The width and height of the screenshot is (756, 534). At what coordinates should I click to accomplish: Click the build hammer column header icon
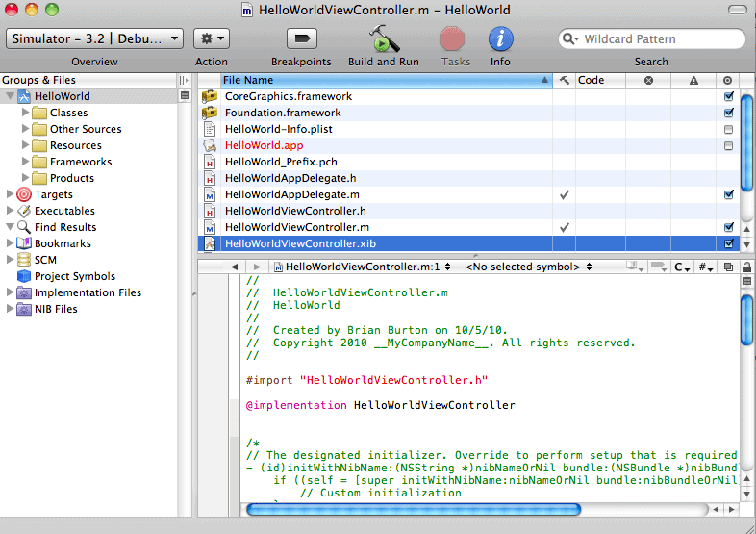[x=564, y=80]
